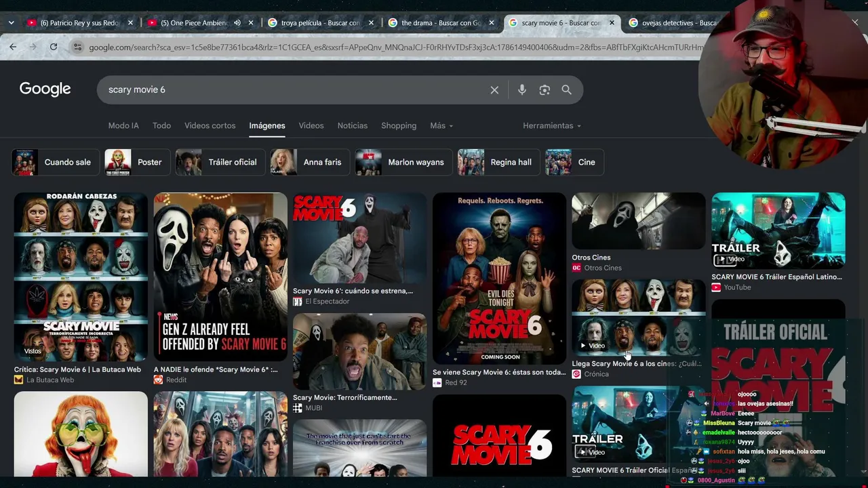
Task: Clear the search query text
Action: point(494,90)
